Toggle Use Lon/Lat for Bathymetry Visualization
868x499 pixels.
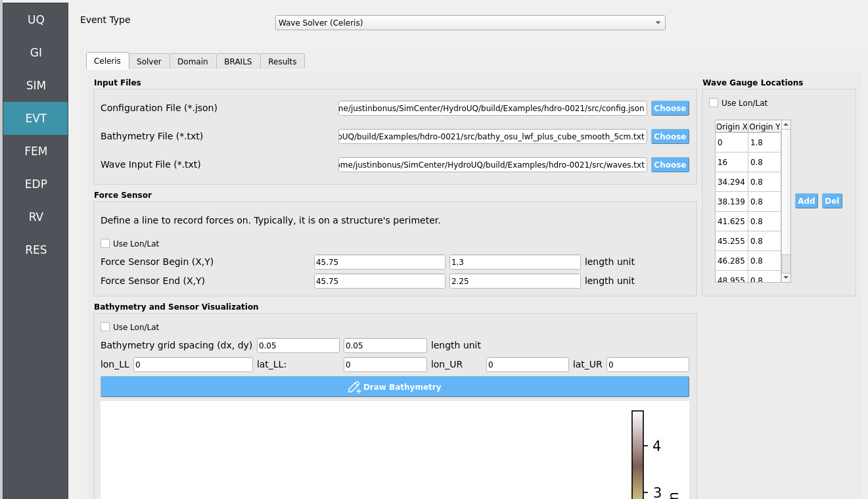click(x=105, y=327)
